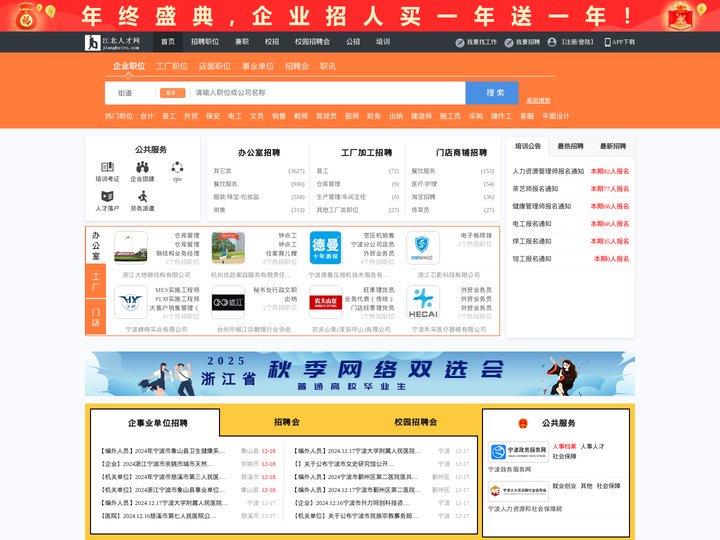This screenshot has width=720, height=540.
Task: Select the 企业职位 search tab
Action: [129, 67]
